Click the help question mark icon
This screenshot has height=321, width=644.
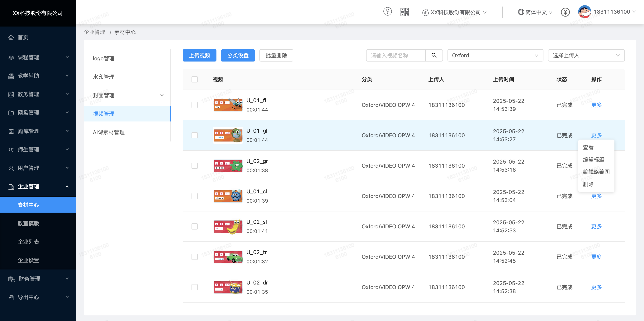pos(387,12)
